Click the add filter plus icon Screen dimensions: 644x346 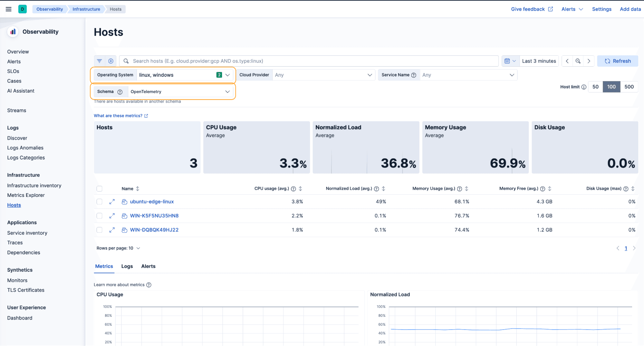tap(111, 61)
